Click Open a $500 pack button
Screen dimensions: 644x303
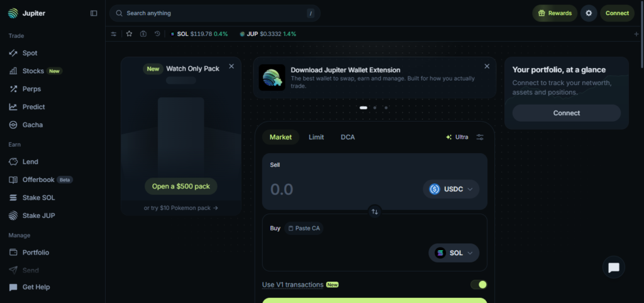(180, 186)
